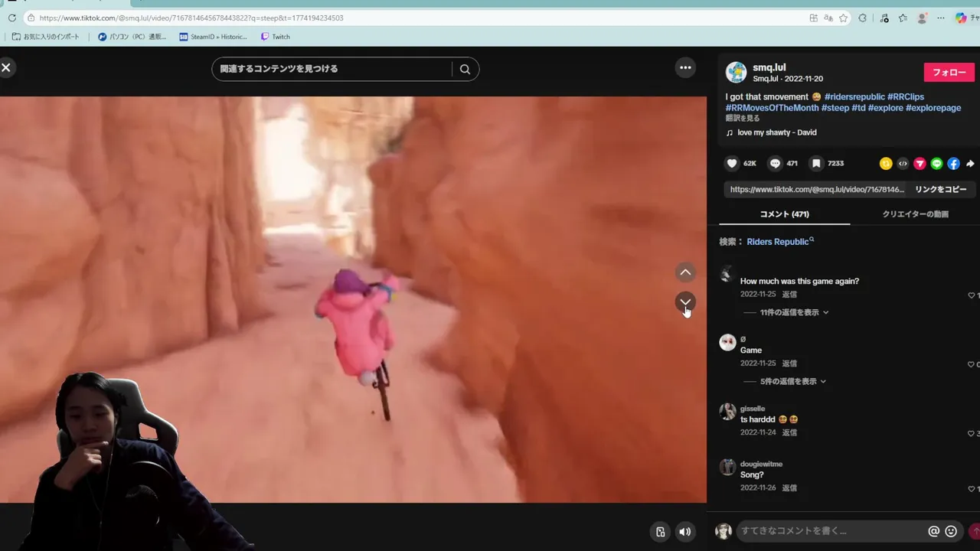Image resolution: width=980 pixels, height=551 pixels.
Task: Mute the video volume
Action: pos(685,532)
